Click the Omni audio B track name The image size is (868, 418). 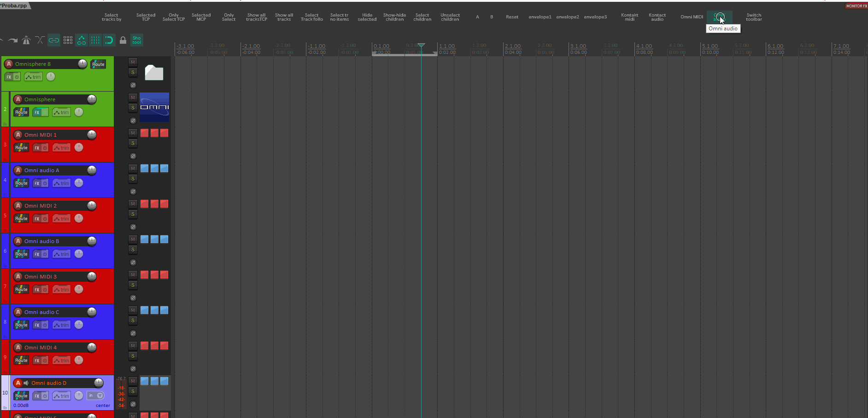click(x=42, y=241)
